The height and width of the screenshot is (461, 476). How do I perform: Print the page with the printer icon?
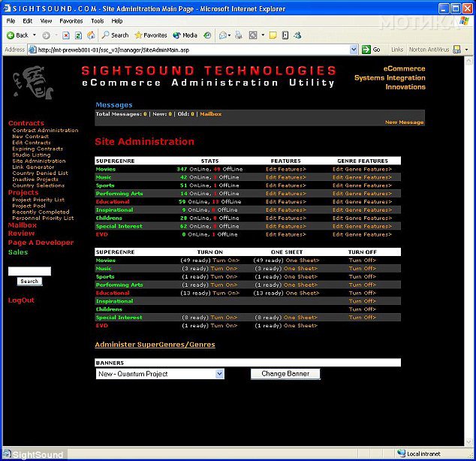point(239,35)
